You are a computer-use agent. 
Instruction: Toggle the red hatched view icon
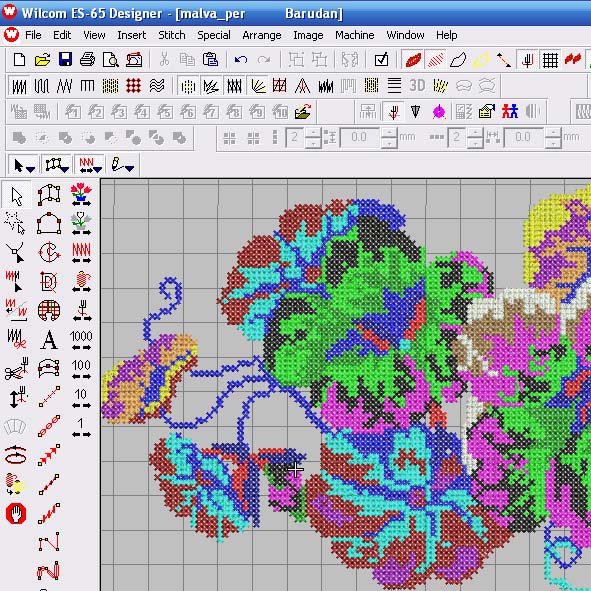(x=435, y=60)
